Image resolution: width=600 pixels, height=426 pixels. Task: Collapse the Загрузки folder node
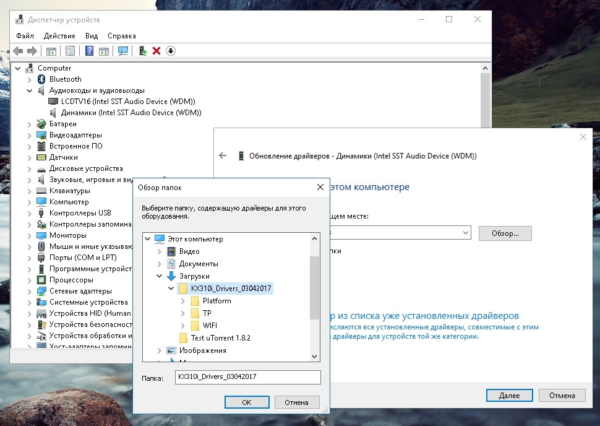158,275
